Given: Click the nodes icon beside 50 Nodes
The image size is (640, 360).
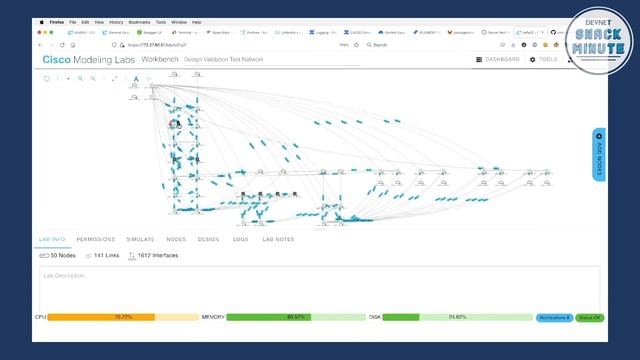Looking at the screenshot, I should coord(44,256).
